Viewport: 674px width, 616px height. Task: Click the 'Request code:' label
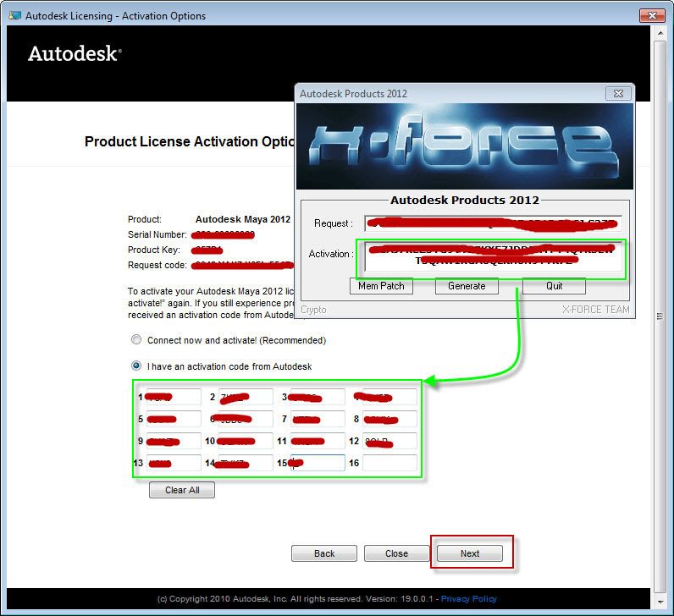[x=157, y=265]
